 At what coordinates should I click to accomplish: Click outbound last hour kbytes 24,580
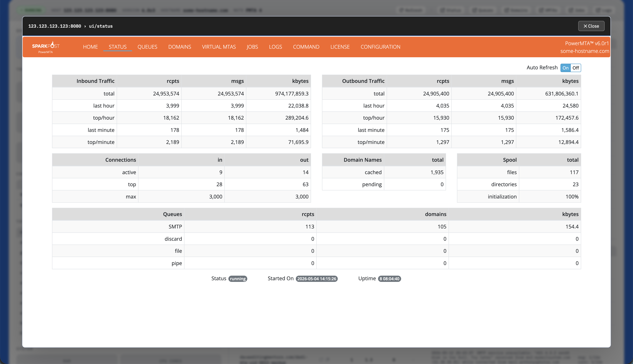click(570, 106)
